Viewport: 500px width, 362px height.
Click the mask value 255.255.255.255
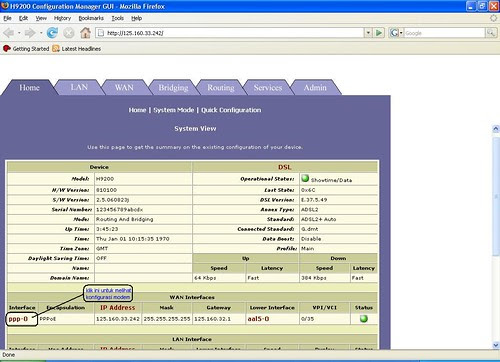pos(167,319)
